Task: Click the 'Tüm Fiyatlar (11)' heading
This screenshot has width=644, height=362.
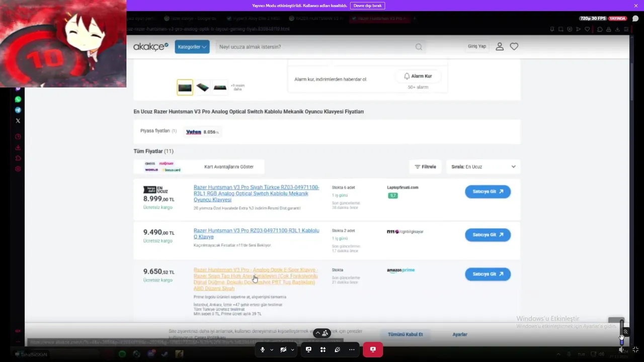Action: (x=153, y=151)
